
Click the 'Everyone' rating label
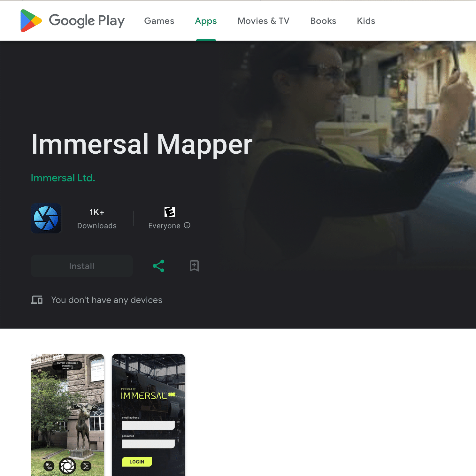[164, 226]
